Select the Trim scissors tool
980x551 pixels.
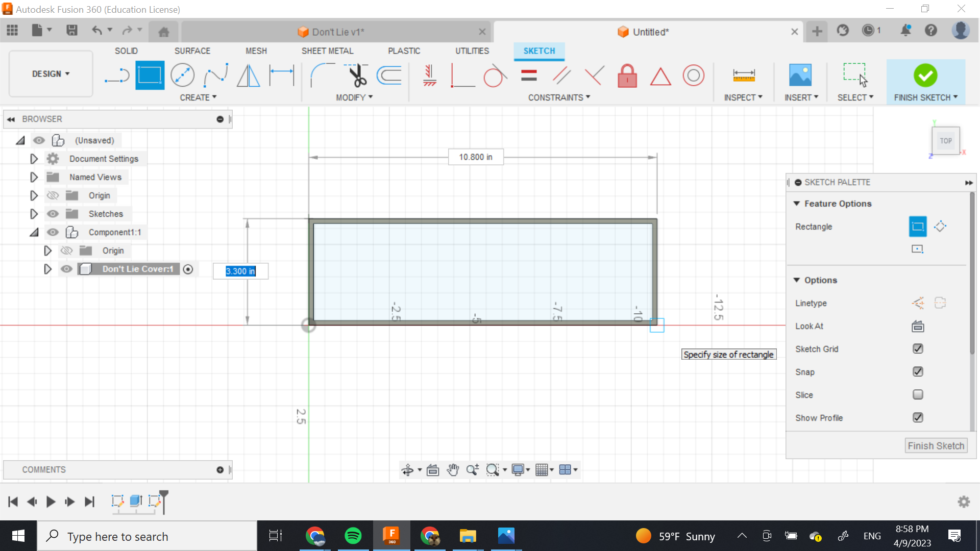click(x=357, y=76)
